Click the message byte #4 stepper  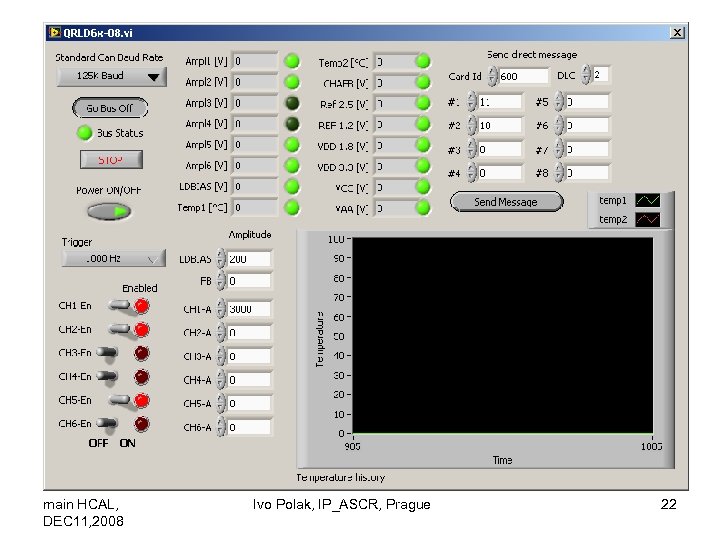[472, 173]
